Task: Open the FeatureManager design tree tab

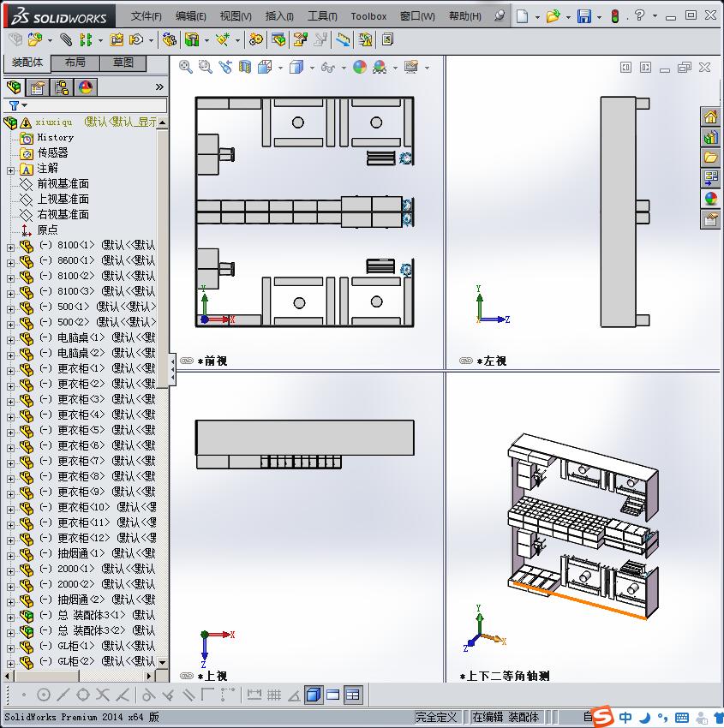Action: tap(14, 87)
